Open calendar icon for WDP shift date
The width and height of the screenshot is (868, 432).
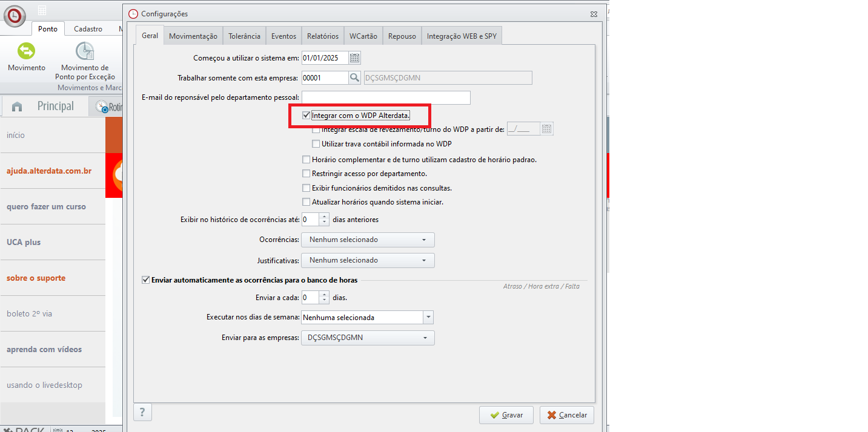click(x=547, y=128)
